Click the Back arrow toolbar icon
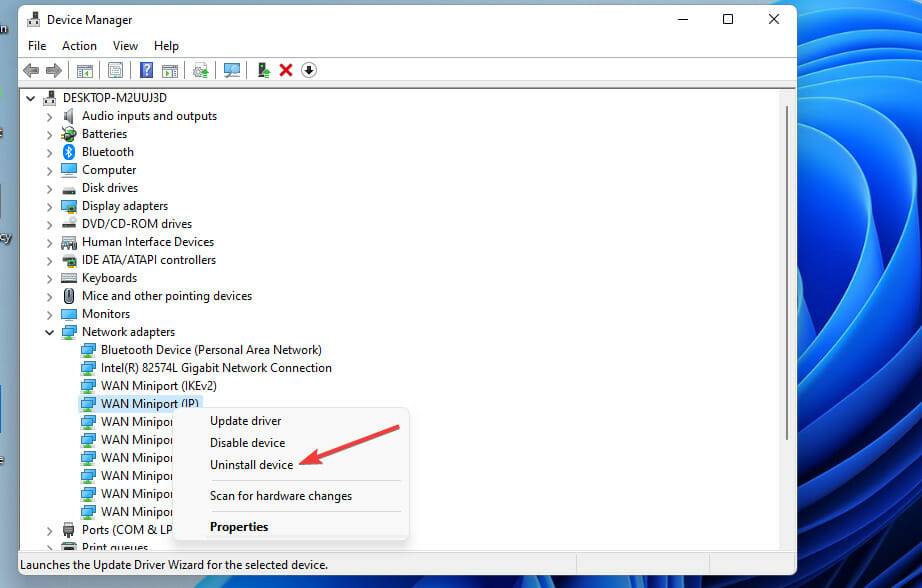The image size is (922, 588). point(31,71)
